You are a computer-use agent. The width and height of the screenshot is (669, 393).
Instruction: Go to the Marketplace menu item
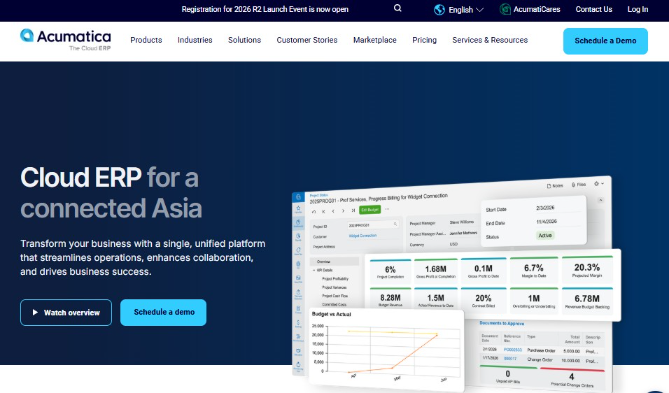pos(375,40)
